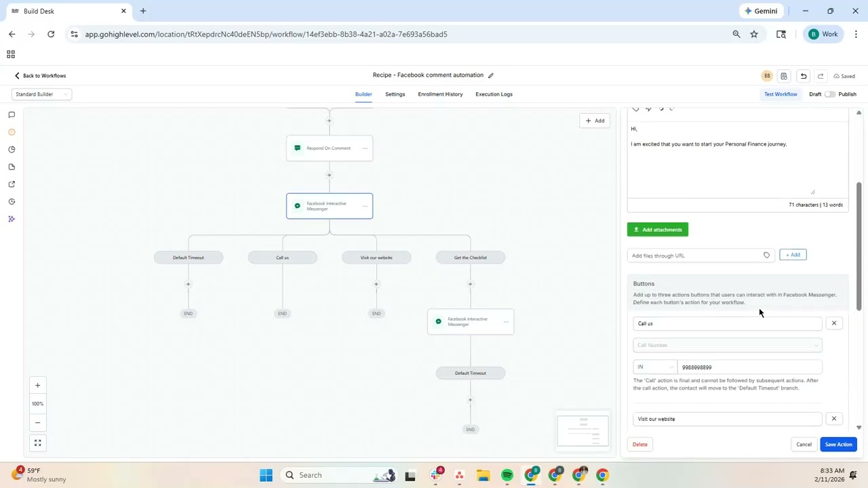Open a new browser tab
Viewport: 868px width, 488px height.
(x=143, y=11)
